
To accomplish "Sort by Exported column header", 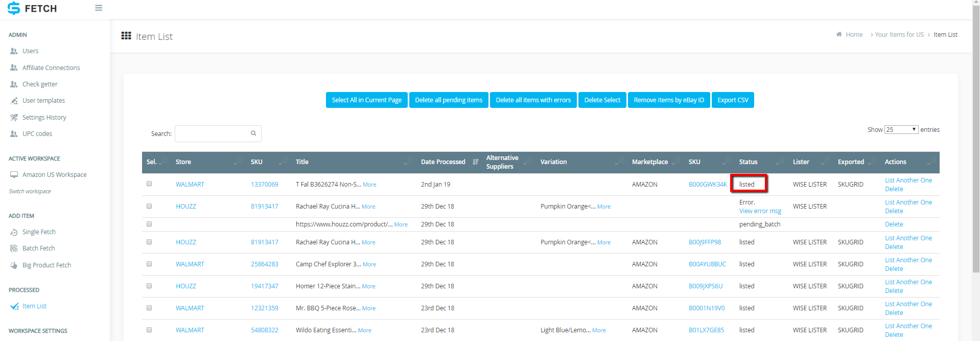I will point(857,162).
